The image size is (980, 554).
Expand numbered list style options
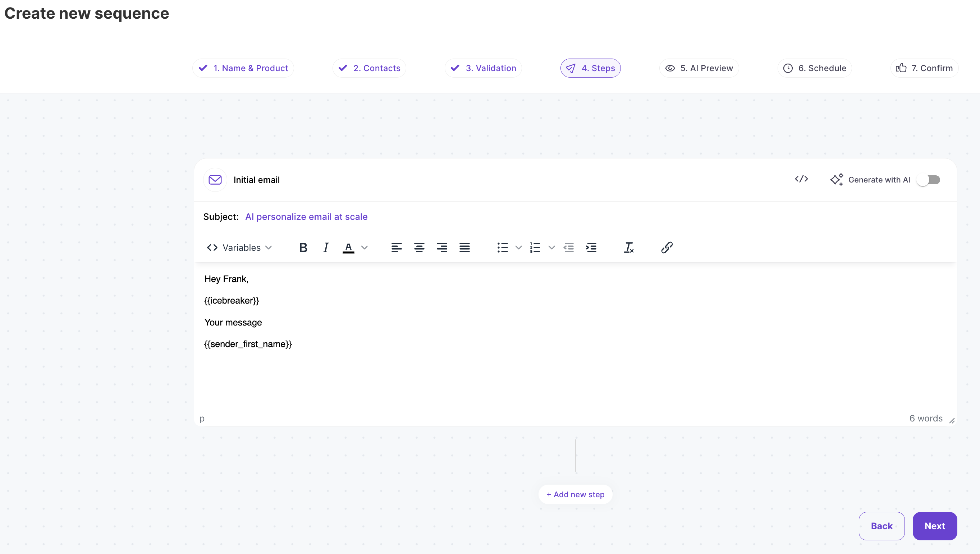[x=551, y=248]
